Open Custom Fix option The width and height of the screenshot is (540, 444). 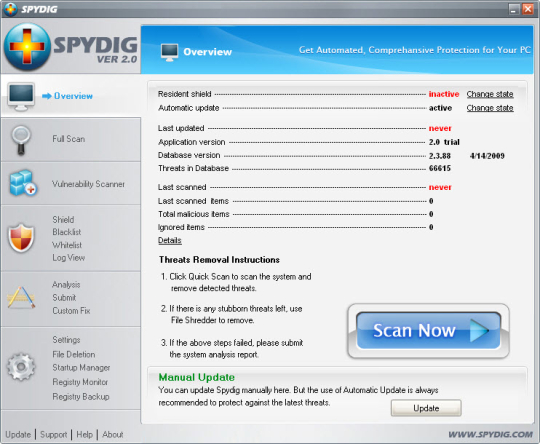pos(71,311)
